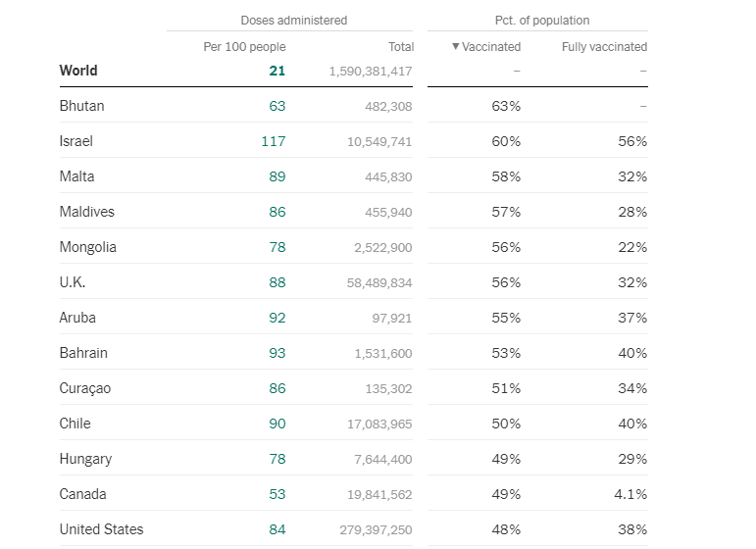Click Israel's 117 doses per 100 value
The height and width of the screenshot is (549, 756).
[x=273, y=141]
